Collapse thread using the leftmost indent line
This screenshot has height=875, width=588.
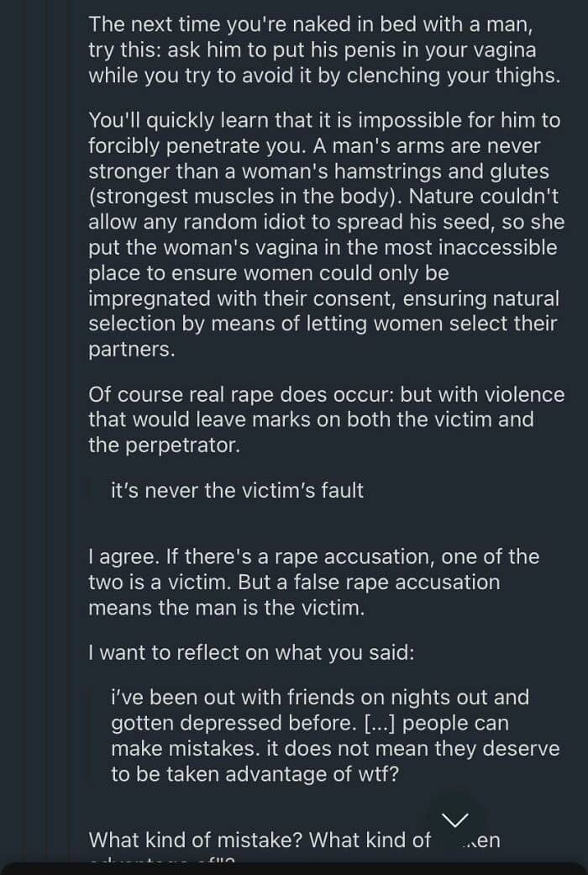[x=24, y=420]
